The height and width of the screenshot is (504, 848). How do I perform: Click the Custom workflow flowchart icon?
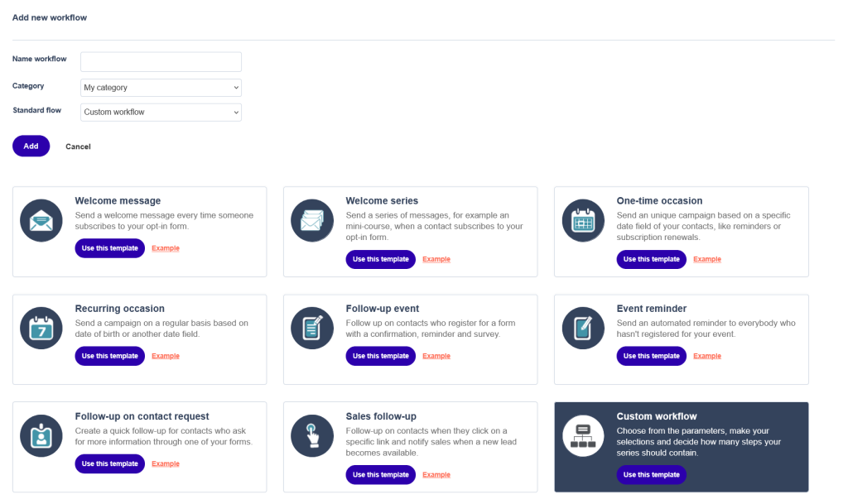[x=583, y=436]
